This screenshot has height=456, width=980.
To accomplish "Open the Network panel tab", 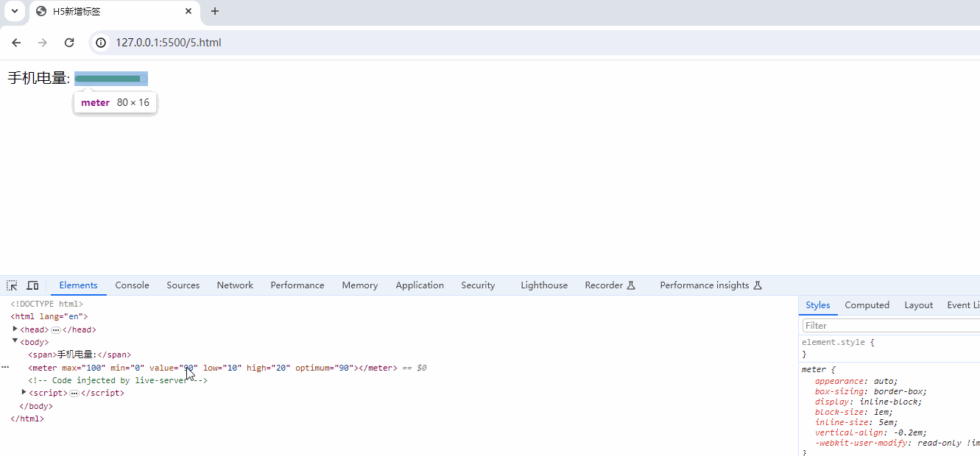I will coord(235,285).
